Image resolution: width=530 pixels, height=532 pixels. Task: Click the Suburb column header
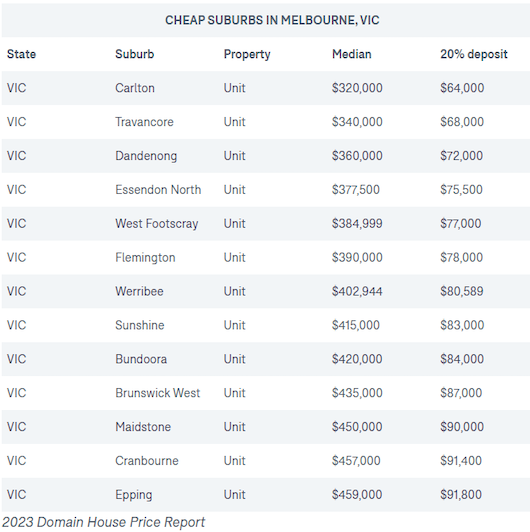(x=134, y=54)
